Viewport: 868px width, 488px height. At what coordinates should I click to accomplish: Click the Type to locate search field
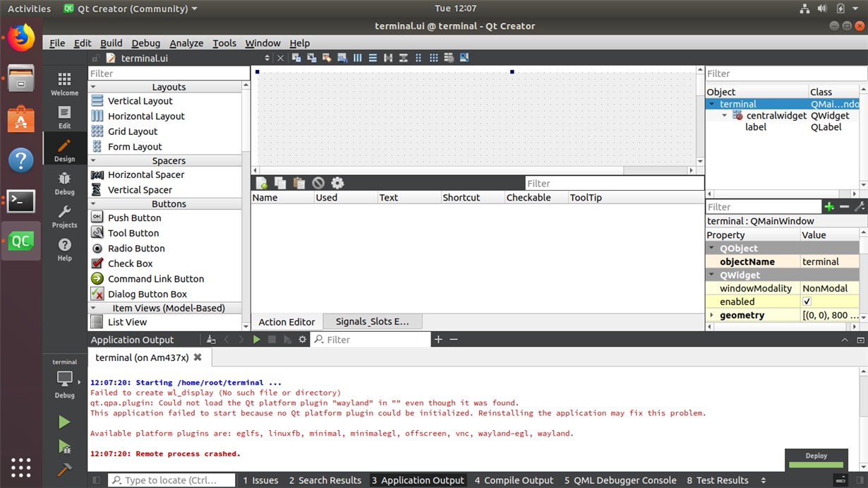point(172,480)
